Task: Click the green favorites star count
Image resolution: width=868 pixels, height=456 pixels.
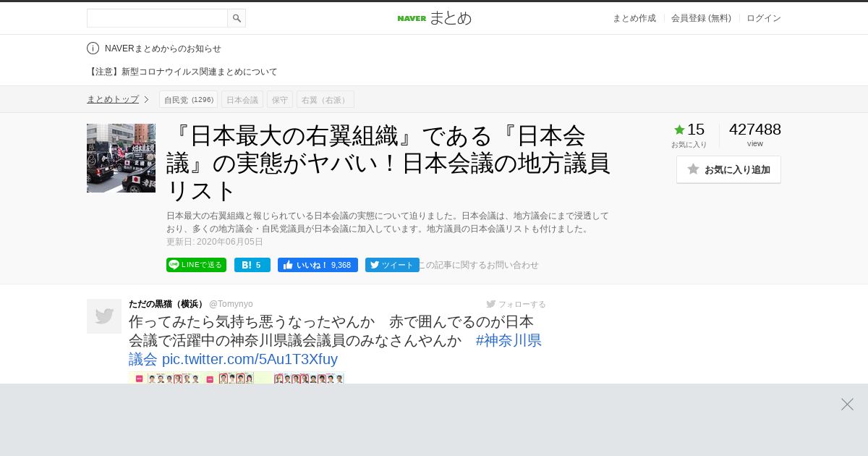Action: [689, 130]
